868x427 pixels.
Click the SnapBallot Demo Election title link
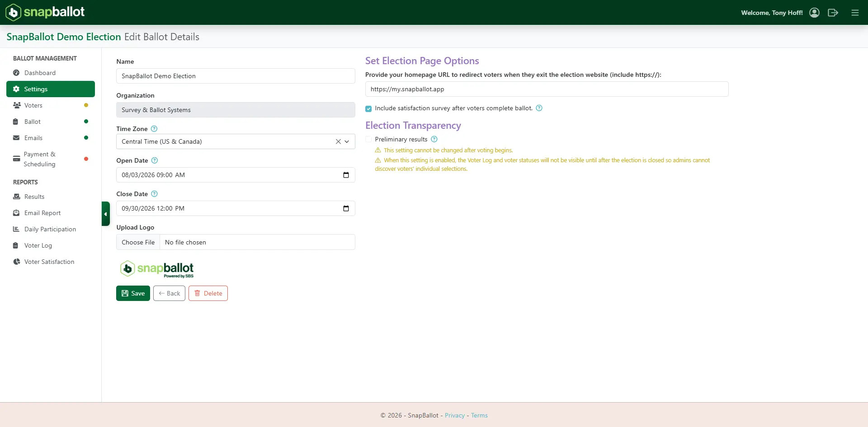pos(64,37)
